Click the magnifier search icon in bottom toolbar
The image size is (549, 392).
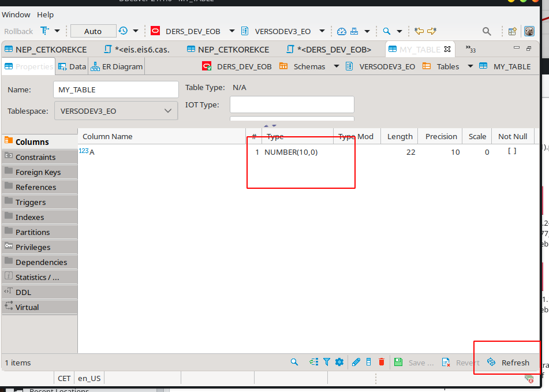coord(294,362)
